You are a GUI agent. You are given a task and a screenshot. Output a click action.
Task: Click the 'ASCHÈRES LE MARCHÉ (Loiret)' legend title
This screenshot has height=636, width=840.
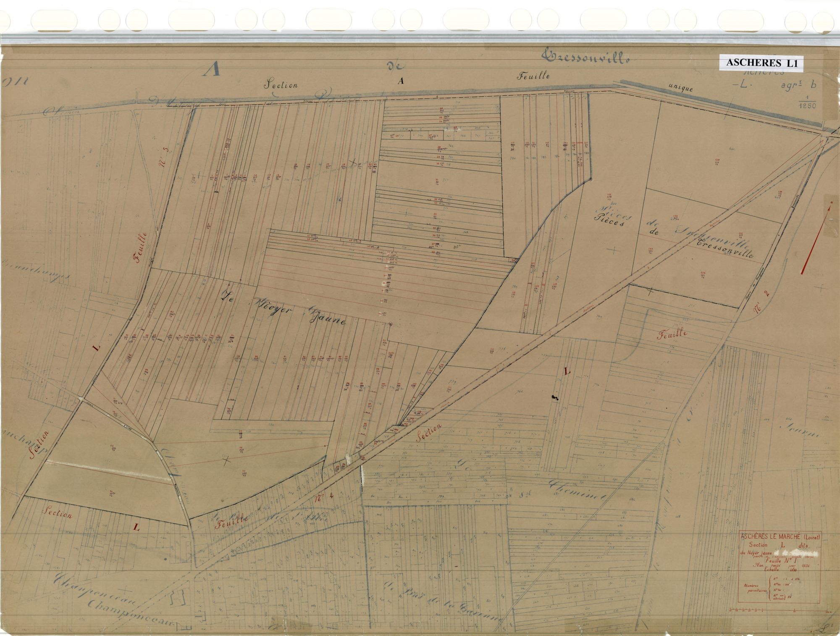pos(780,536)
